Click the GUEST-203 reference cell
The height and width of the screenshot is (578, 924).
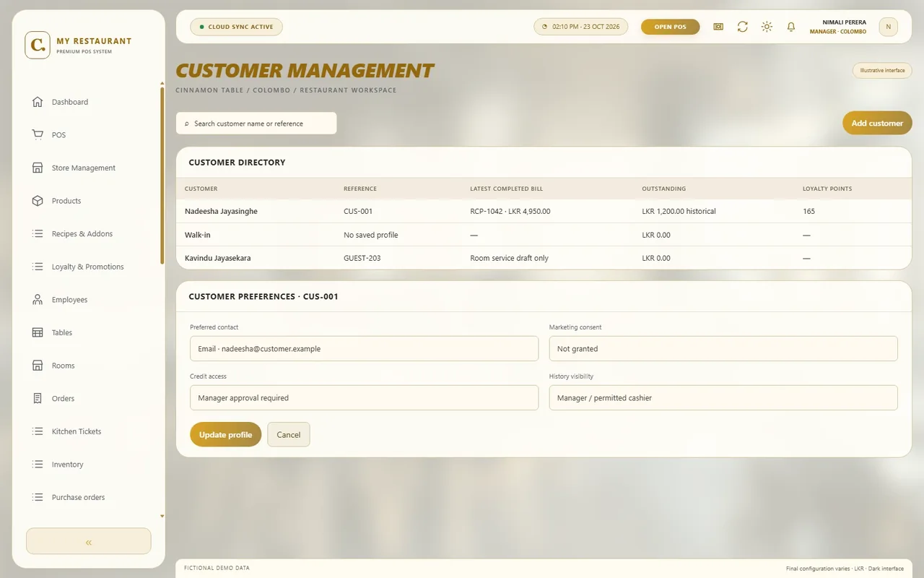pos(362,258)
